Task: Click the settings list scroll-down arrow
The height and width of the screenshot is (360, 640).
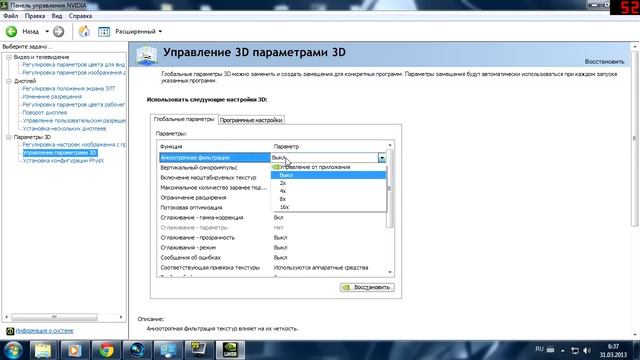Action: (x=390, y=272)
